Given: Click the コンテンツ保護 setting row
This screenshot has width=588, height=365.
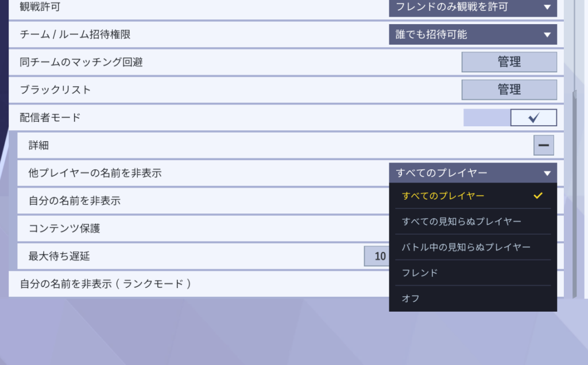Looking at the screenshot, I should (x=64, y=228).
